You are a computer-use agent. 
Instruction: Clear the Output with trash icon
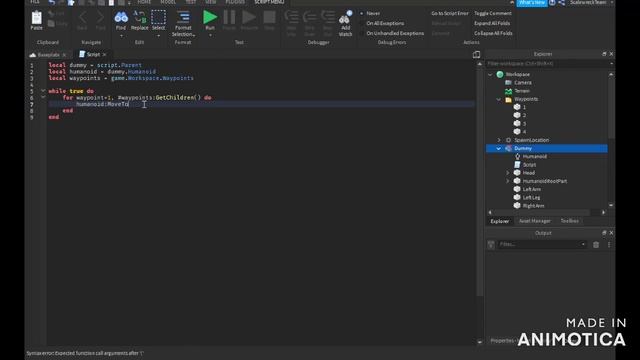[x=596, y=244]
